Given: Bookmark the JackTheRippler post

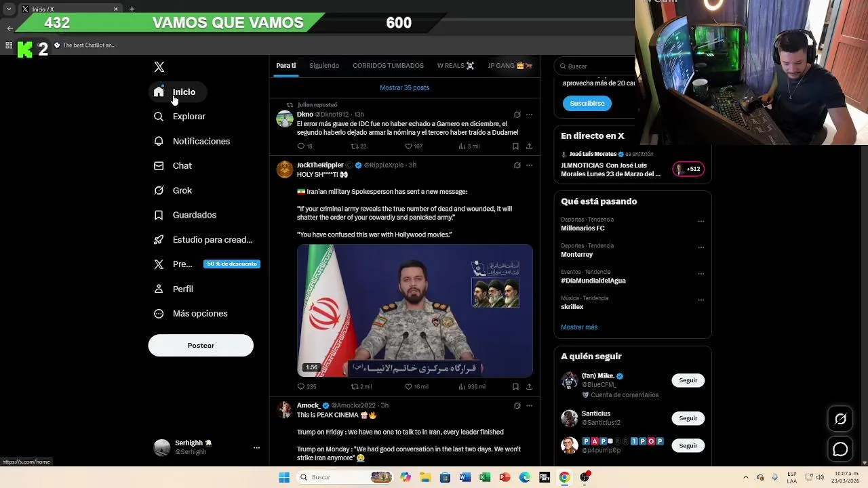Looking at the screenshot, I should point(515,386).
